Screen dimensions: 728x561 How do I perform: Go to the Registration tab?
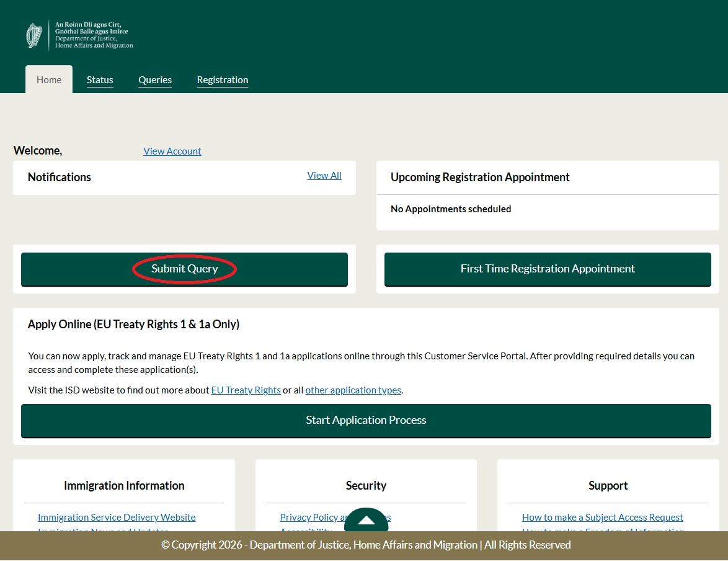pos(223,80)
